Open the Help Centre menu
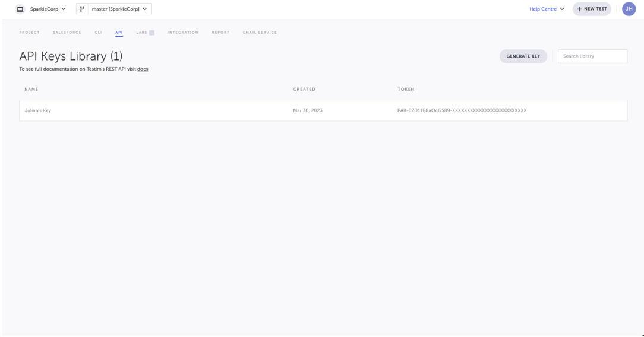 pyautogui.click(x=547, y=9)
